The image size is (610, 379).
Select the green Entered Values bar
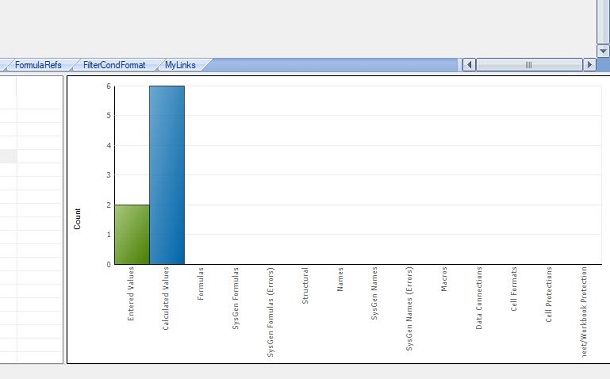coord(132,234)
